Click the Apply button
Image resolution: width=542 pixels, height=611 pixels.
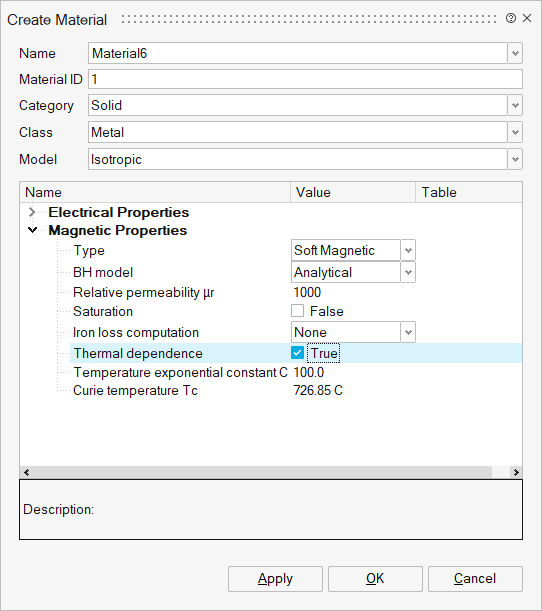coord(275,579)
